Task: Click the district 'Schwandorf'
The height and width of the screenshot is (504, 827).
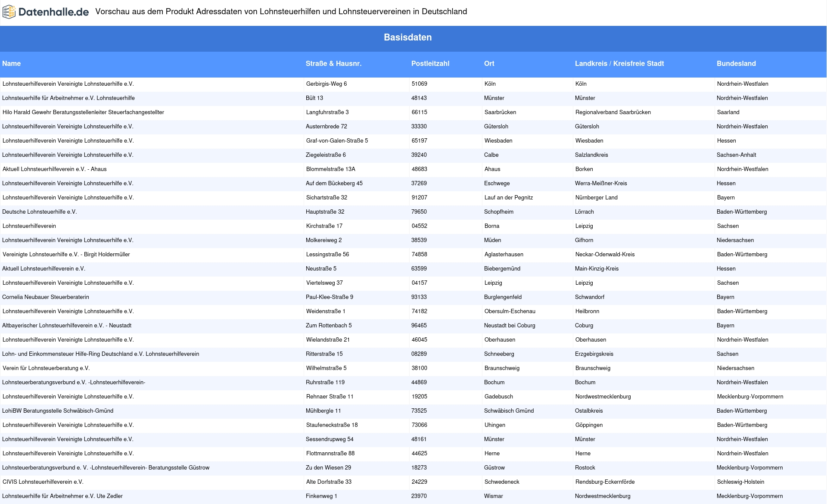Action: point(590,297)
